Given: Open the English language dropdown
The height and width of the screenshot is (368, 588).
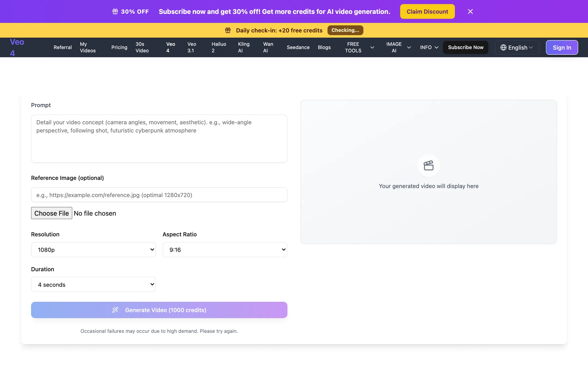Looking at the screenshot, I should 517,47.
